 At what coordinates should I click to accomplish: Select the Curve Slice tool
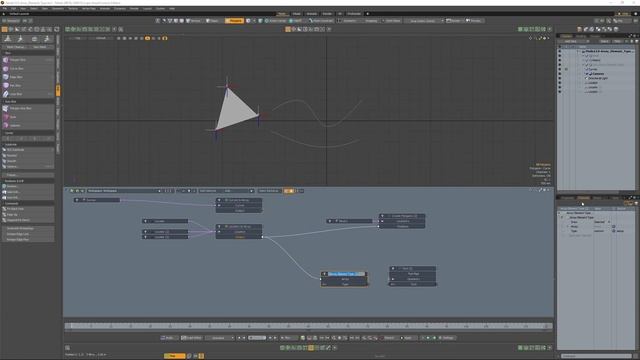point(28,68)
